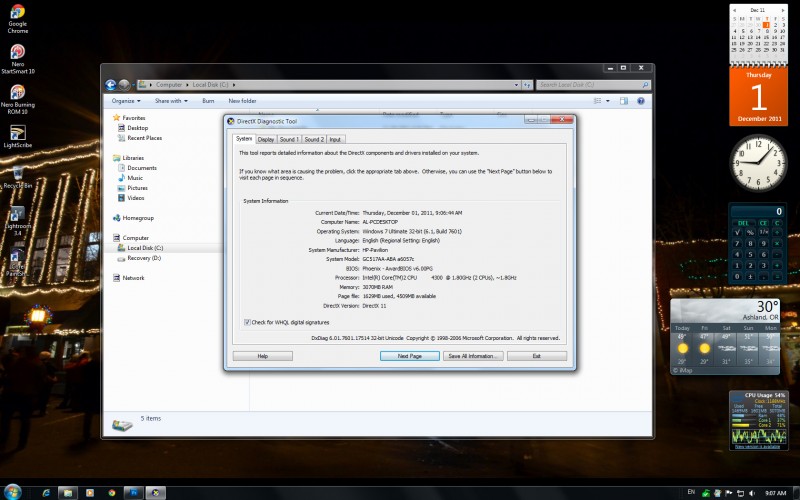Toggle the Explorer preview pane icon
Image resolution: width=800 pixels, height=500 pixels.
624,101
